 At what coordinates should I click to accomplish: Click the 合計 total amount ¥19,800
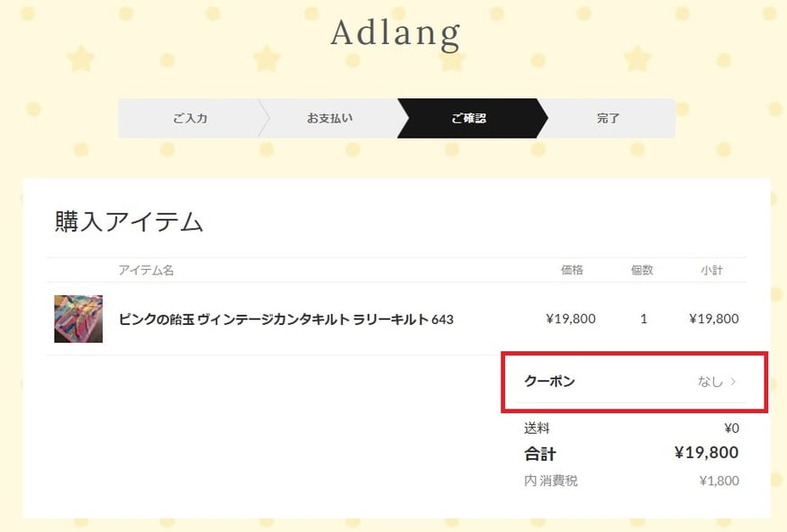pos(706,453)
